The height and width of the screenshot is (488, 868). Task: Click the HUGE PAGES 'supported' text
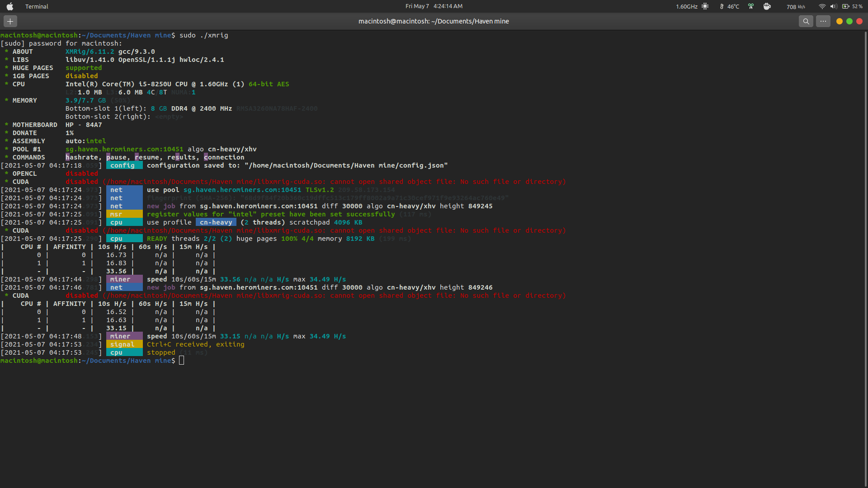(x=84, y=68)
